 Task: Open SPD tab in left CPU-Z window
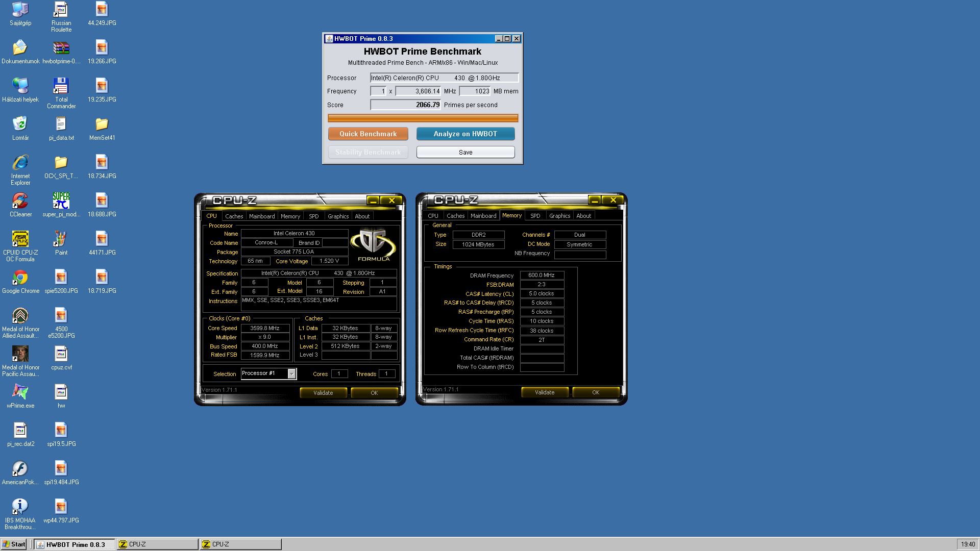pyautogui.click(x=314, y=216)
